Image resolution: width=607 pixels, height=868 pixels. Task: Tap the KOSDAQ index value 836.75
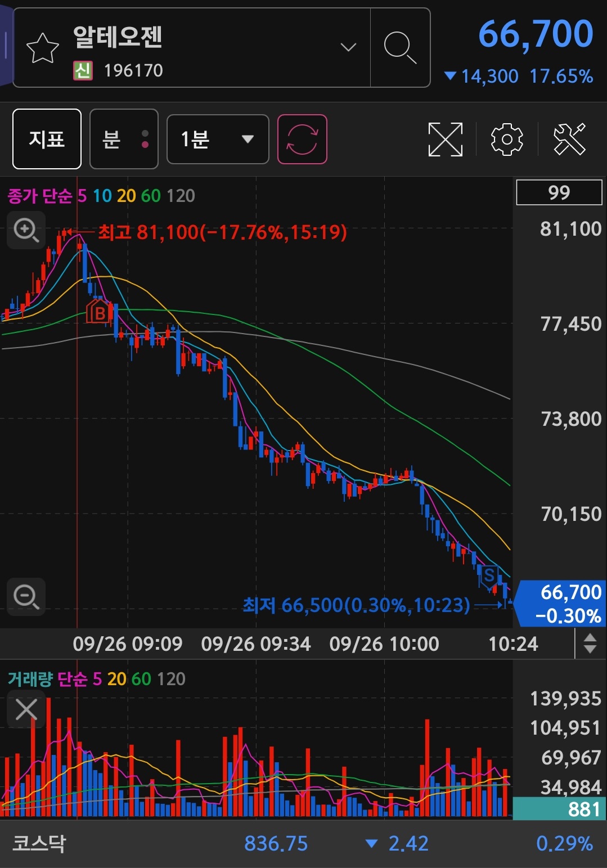[x=276, y=844]
